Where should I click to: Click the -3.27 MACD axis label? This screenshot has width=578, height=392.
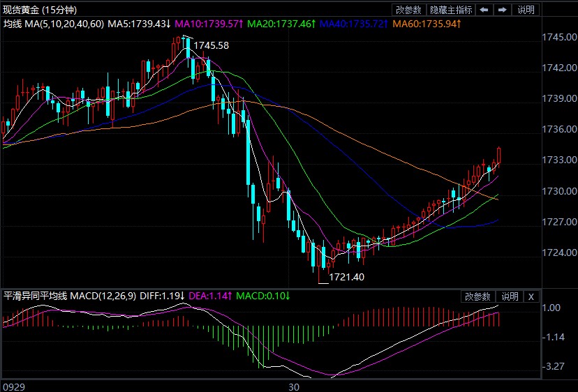pyautogui.click(x=554, y=366)
